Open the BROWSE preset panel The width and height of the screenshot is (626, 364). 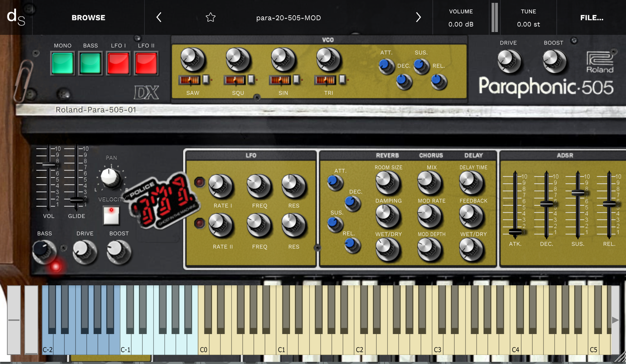pos(88,18)
